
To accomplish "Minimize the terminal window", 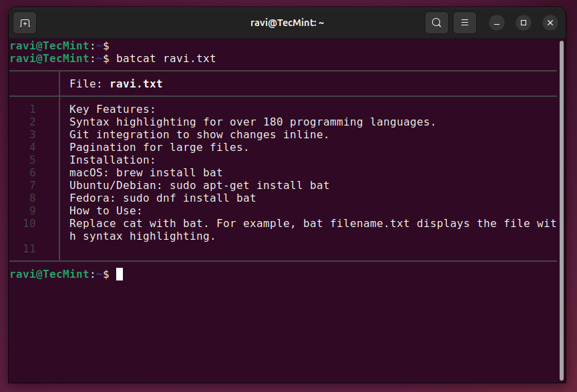I will tap(497, 23).
